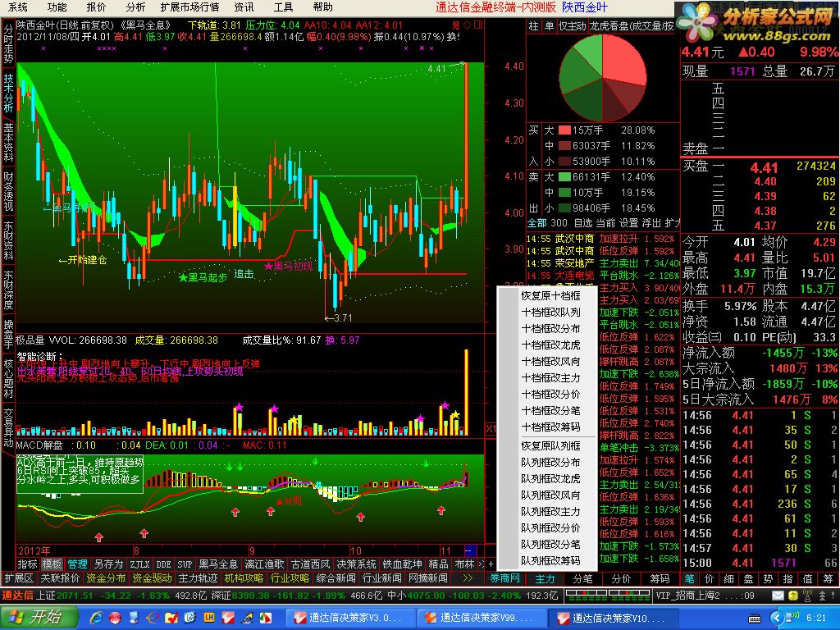Click the server signal bars in status bar
The height and width of the screenshot is (630, 840).
608,596
